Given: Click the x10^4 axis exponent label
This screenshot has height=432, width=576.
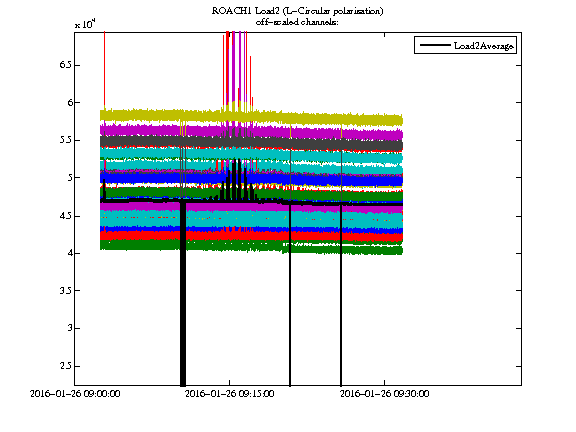Looking at the screenshot, I should [x=85, y=24].
